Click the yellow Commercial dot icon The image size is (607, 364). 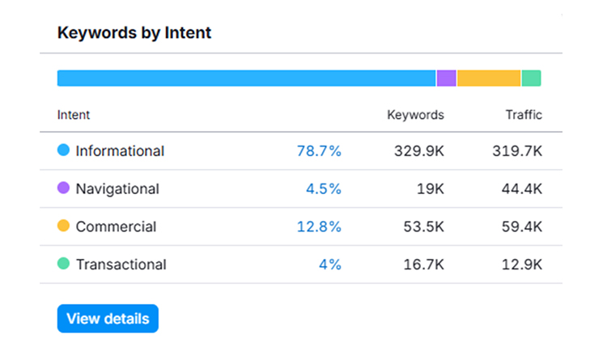coord(63,226)
